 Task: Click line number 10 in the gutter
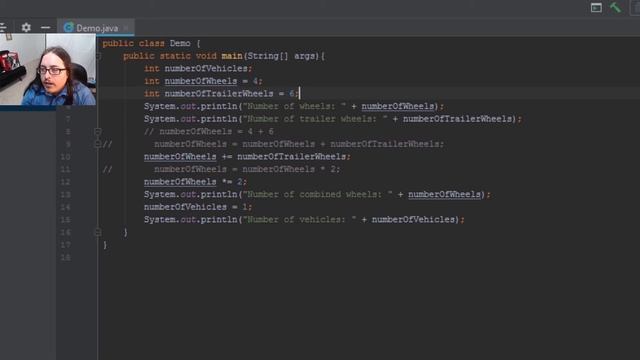pos(65,157)
